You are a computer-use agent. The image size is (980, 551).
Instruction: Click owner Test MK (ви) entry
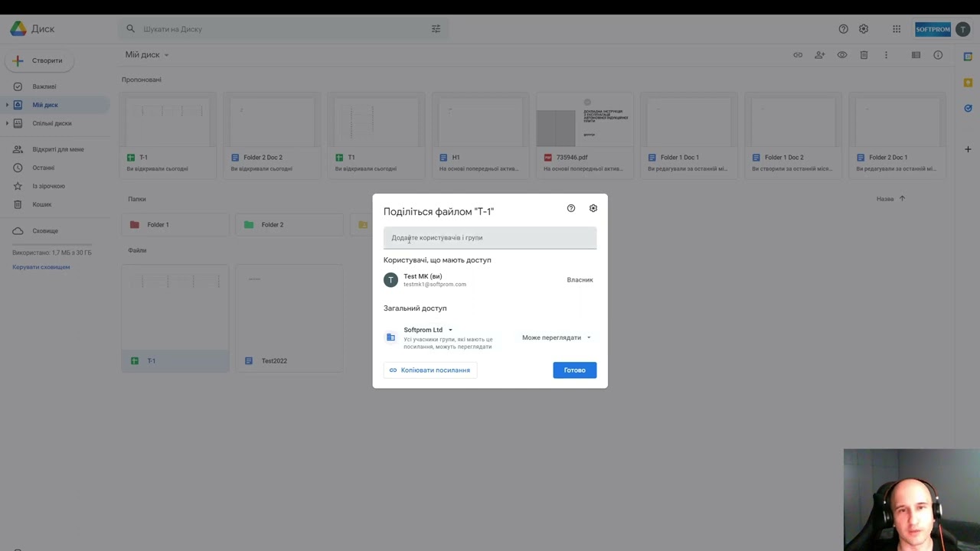click(x=490, y=280)
